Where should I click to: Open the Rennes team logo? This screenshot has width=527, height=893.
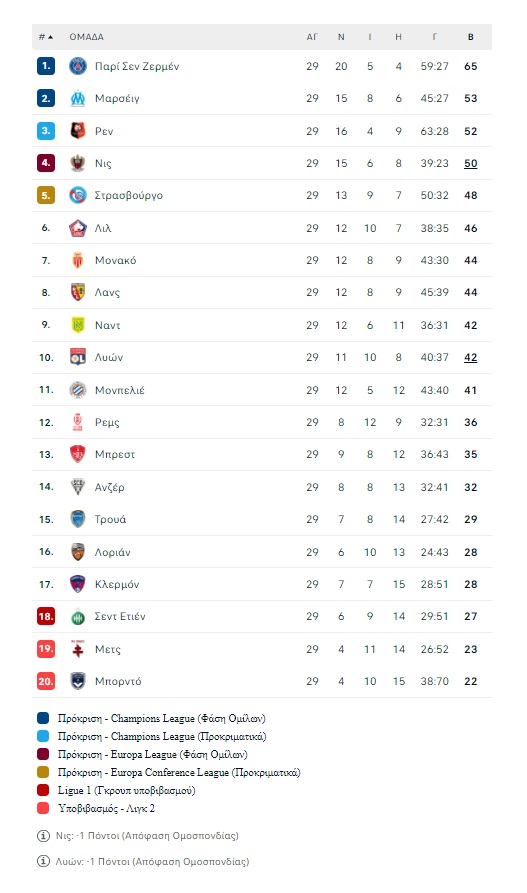[x=77, y=131]
